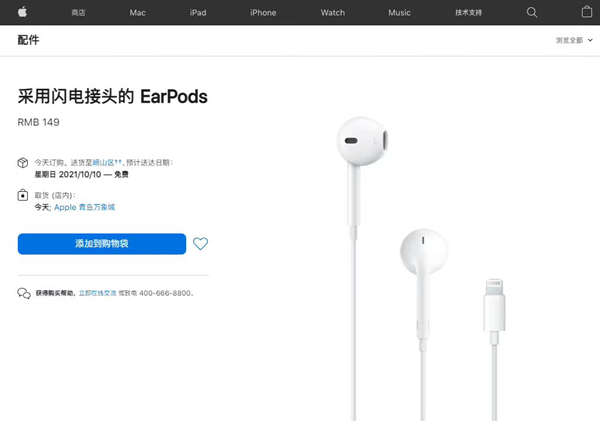The image size is (600, 436).
Task: Open the technical support menu item
Action: click(468, 13)
